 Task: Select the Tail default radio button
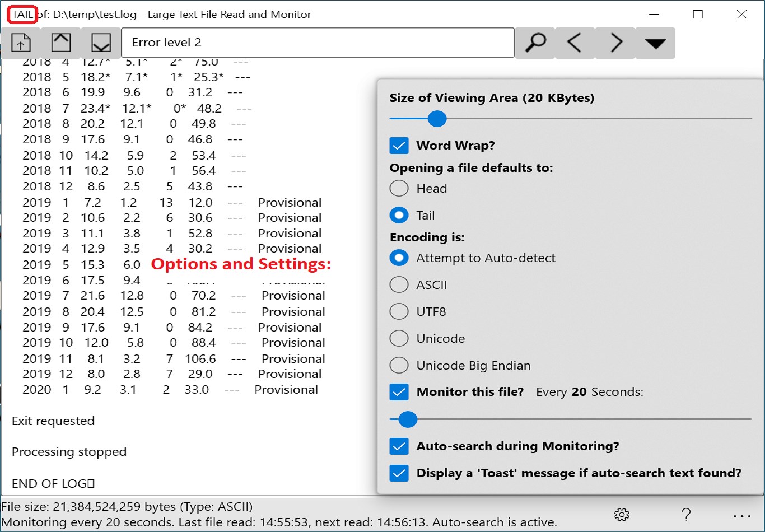[x=399, y=215]
